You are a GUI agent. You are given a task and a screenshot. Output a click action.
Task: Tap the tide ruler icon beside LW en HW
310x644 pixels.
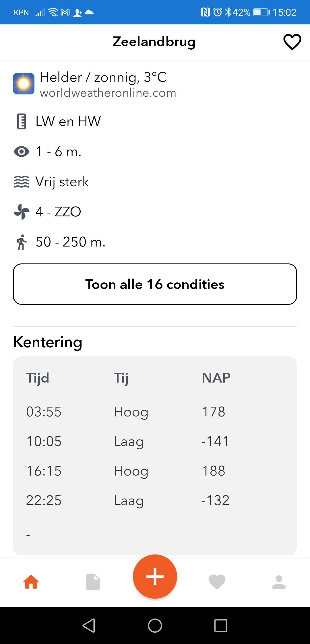coord(22,121)
